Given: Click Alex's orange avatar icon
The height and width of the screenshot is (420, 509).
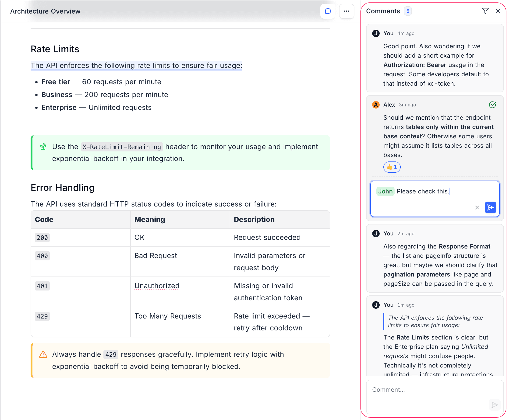Looking at the screenshot, I should click(x=376, y=105).
